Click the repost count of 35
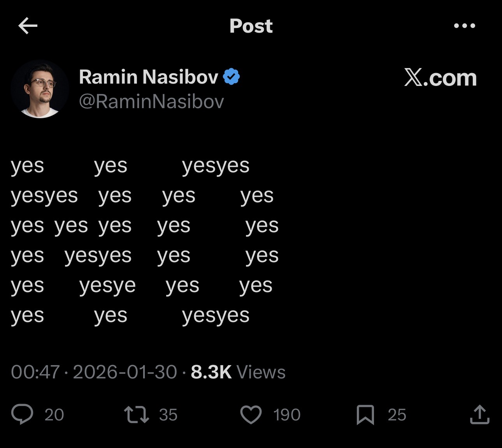The image size is (502, 448). (168, 415)
